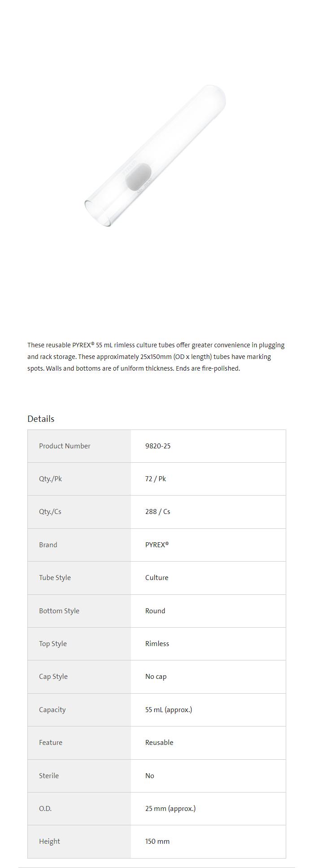Select the 72 / Pk quantity value

point(156,479)
